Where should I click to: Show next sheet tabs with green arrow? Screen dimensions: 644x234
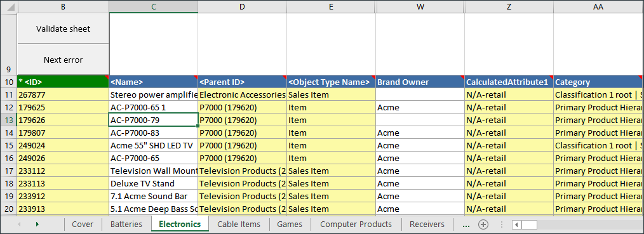37,224
